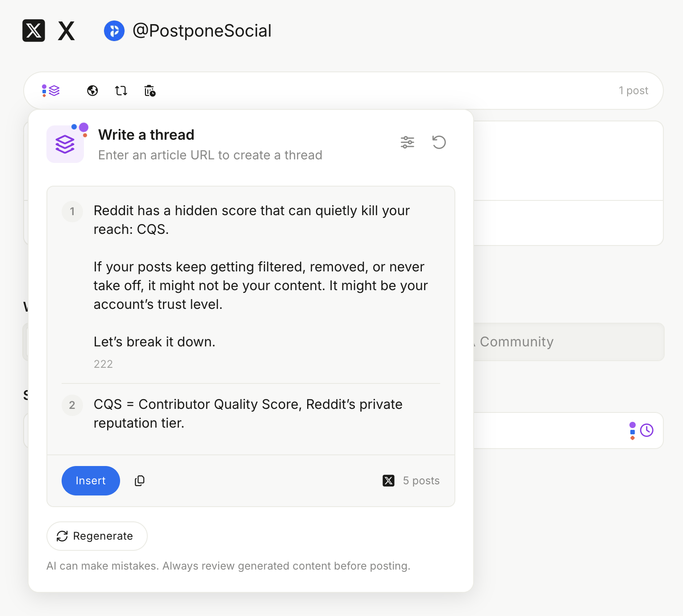Click the 5 posts X counter
The image size is (683, 616).
coord(421,481)
